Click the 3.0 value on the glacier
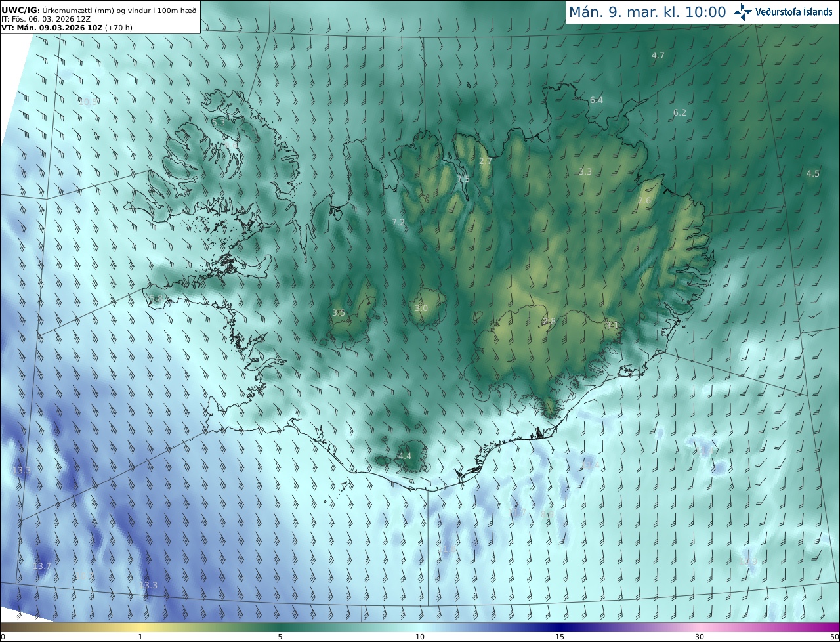Viewport: 840px width, 642px height. pyautogui.click(x=421, y=309)
